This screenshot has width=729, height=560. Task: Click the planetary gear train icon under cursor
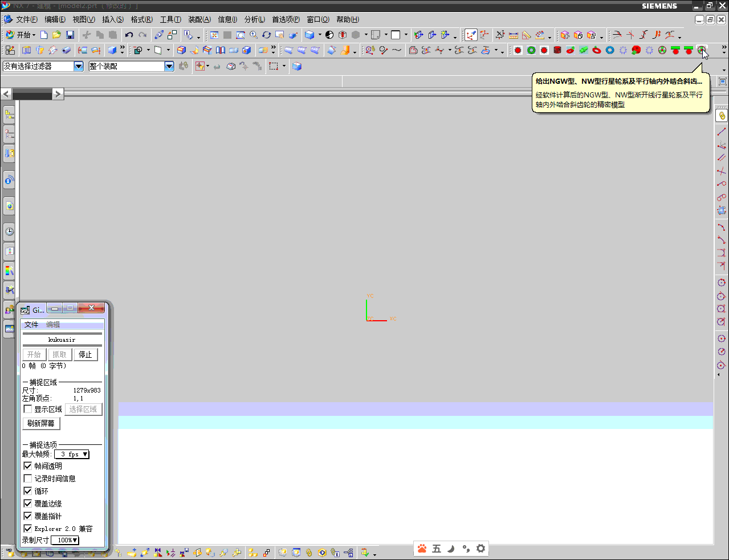coord(702,50)
